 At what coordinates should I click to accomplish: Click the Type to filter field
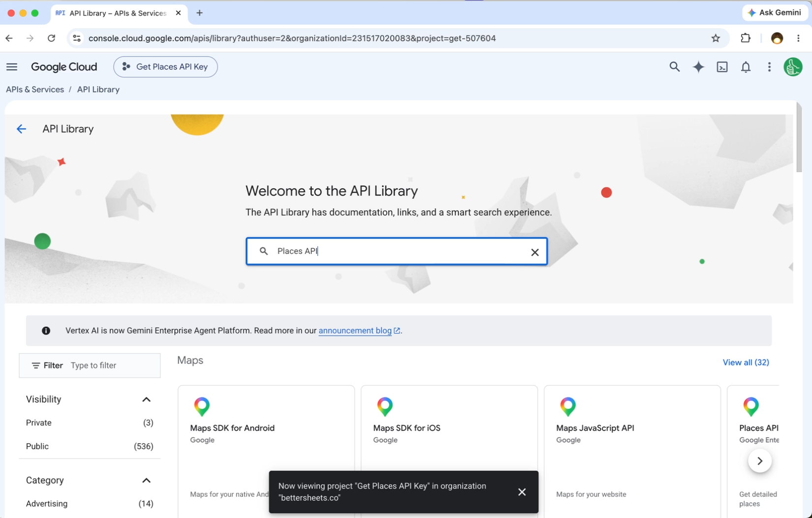90,365
